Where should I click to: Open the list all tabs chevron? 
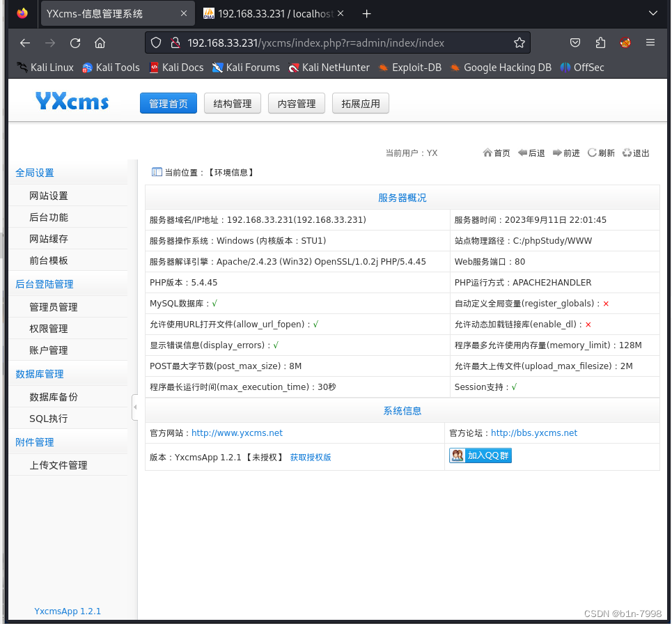click(x=653, y=14)
